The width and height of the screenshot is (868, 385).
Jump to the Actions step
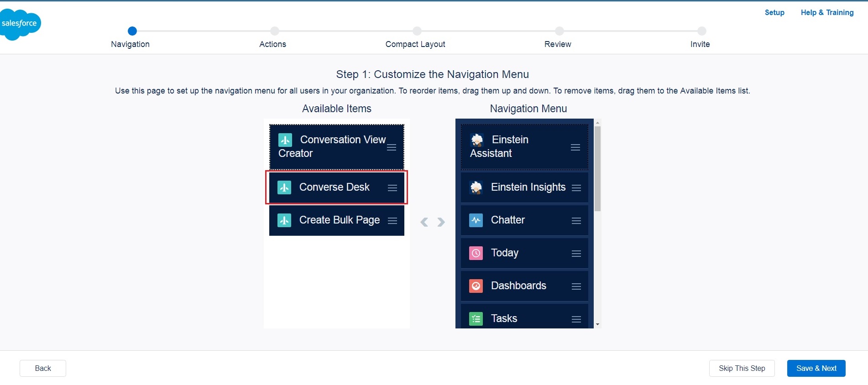[275, 31]
